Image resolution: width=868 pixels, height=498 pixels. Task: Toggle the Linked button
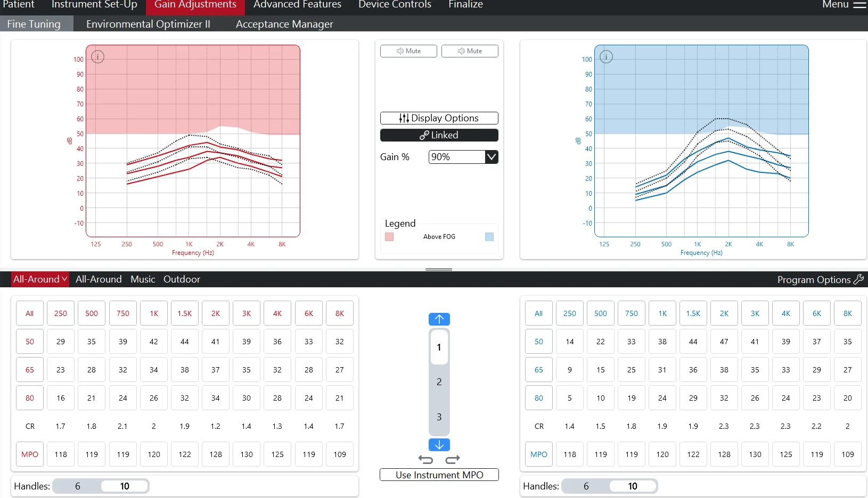pos(439,135)
